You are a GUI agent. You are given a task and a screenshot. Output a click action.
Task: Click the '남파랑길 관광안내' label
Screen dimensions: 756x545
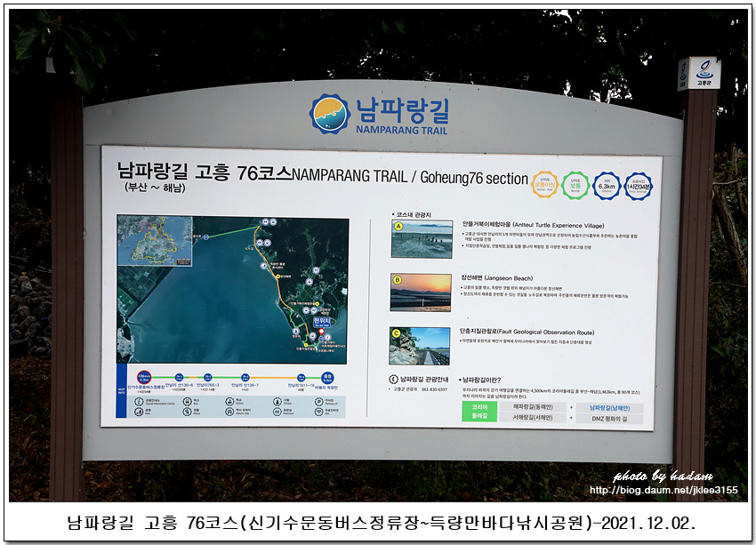[x=424, y=380]
